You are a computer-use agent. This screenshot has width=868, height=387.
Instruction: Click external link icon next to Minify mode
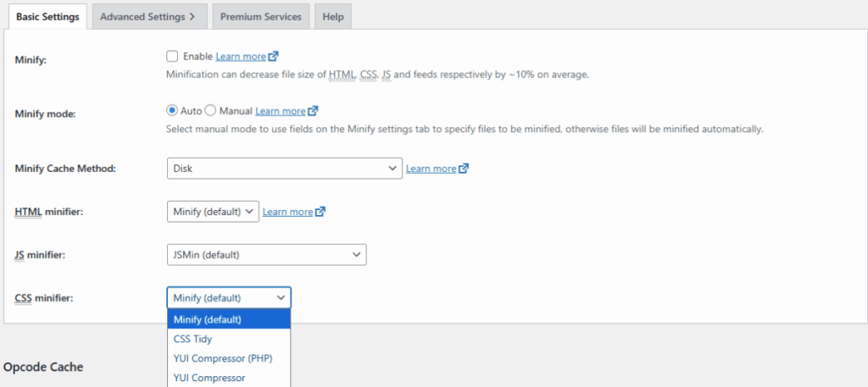(313, 111)
